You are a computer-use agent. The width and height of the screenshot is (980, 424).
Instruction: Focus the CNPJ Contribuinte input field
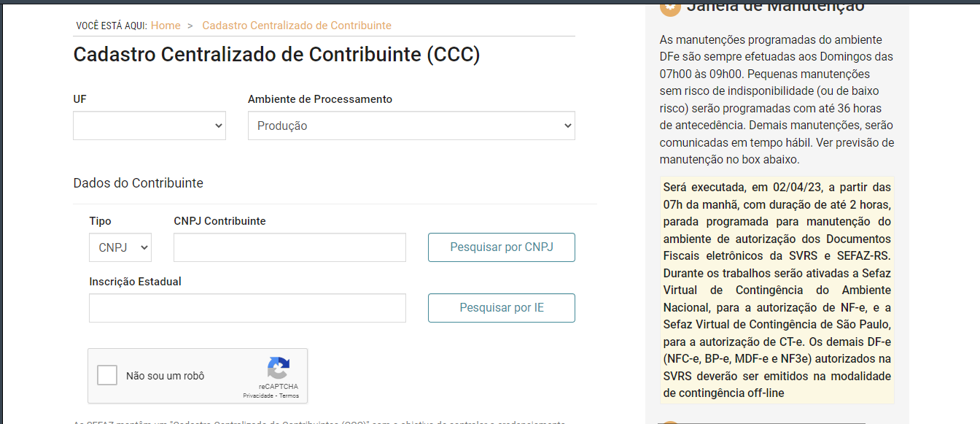point(289,247)
